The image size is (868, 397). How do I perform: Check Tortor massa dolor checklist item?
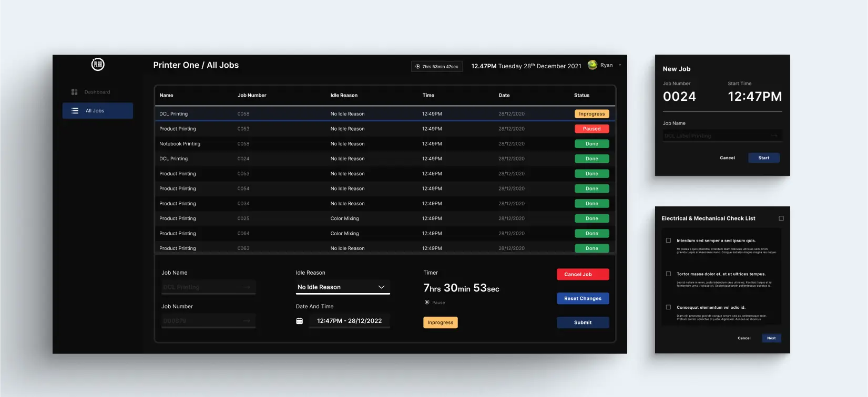[x=668, y=274]
